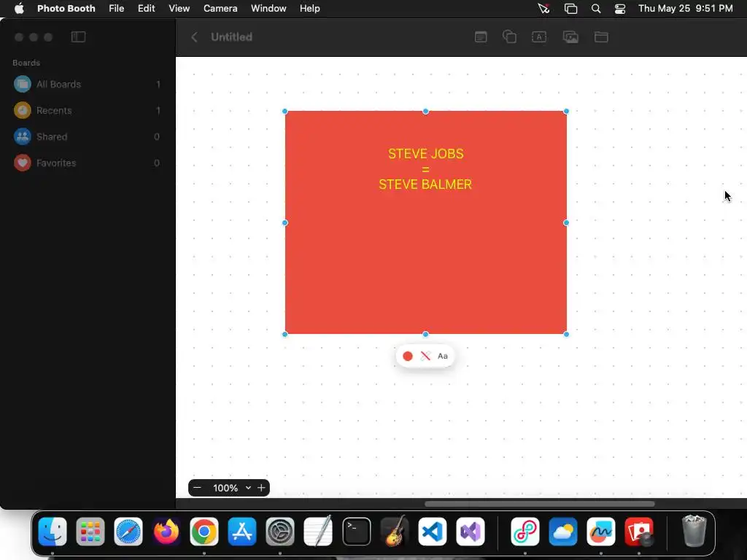Open the Camera menu
The height and width of the screenshot is (560, 747).
[x=220, y=9]
